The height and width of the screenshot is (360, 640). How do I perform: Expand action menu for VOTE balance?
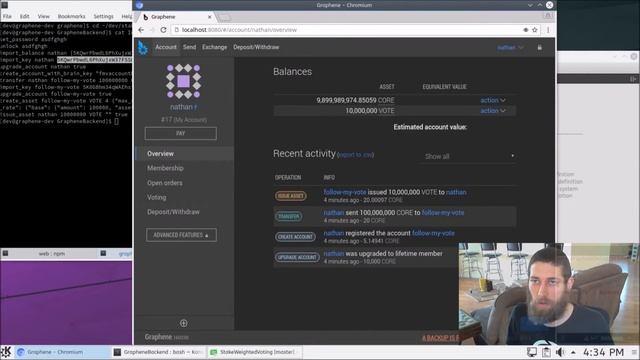pyautogui.click(x=493, y=111)
